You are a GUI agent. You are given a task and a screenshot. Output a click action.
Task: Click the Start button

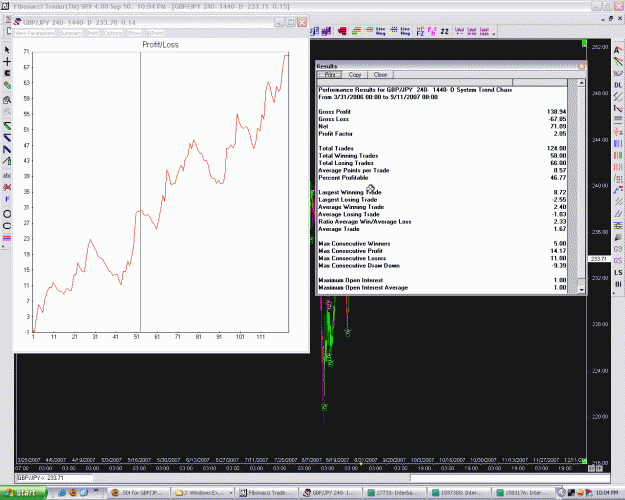click(x=23, y=493)
